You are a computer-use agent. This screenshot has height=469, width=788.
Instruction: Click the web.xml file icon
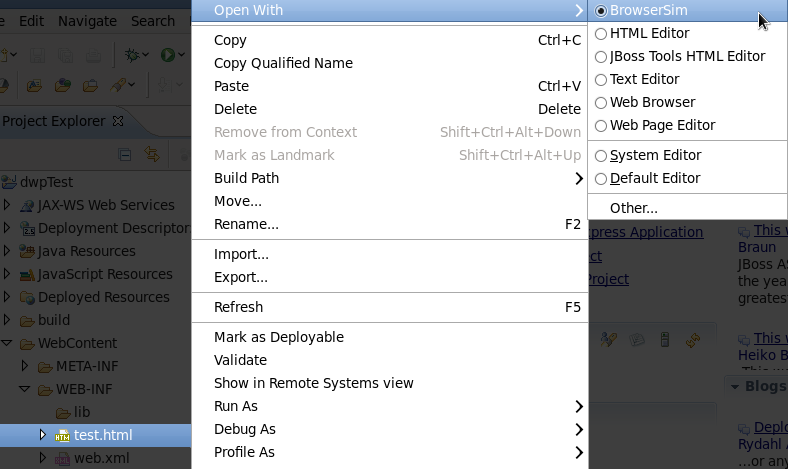click(x=62, y=458)
